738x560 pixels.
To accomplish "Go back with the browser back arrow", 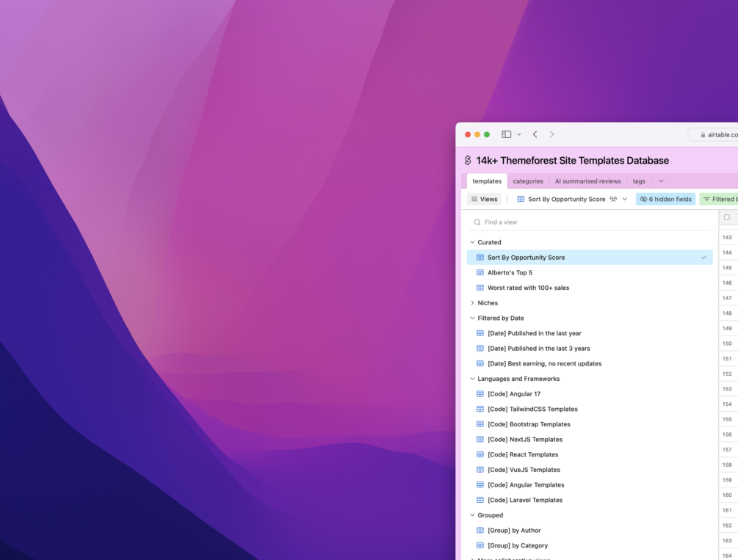I will pyautogui.click(x=535, y=134).
